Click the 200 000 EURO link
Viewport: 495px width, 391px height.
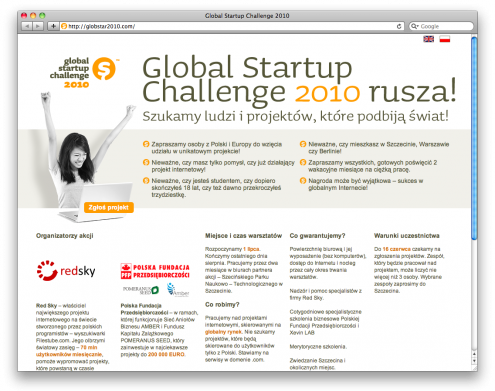pos(166,354)
